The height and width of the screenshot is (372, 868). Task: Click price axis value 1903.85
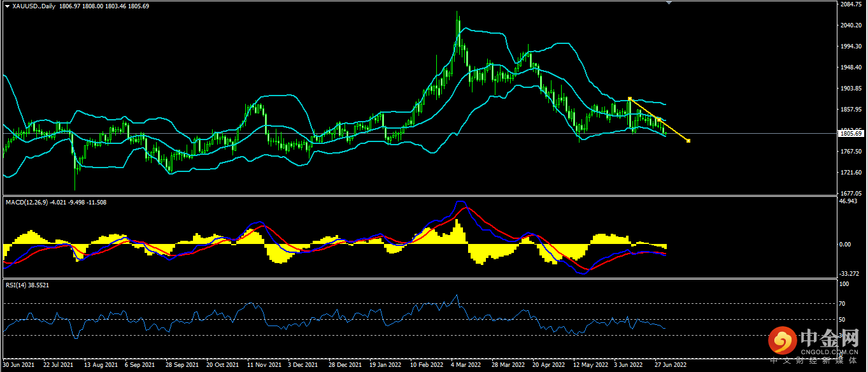(x=851, y=89)
